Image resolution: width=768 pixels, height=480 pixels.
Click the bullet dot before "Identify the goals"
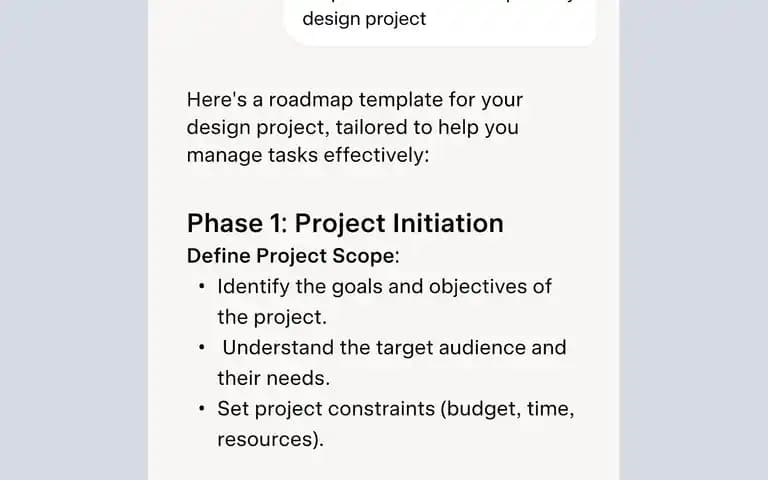(x=202, y=287)
